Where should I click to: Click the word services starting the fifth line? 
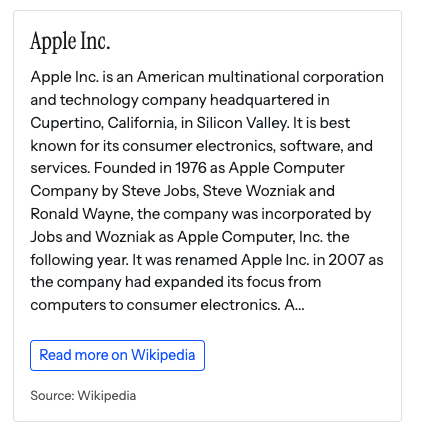pos(60,168)
